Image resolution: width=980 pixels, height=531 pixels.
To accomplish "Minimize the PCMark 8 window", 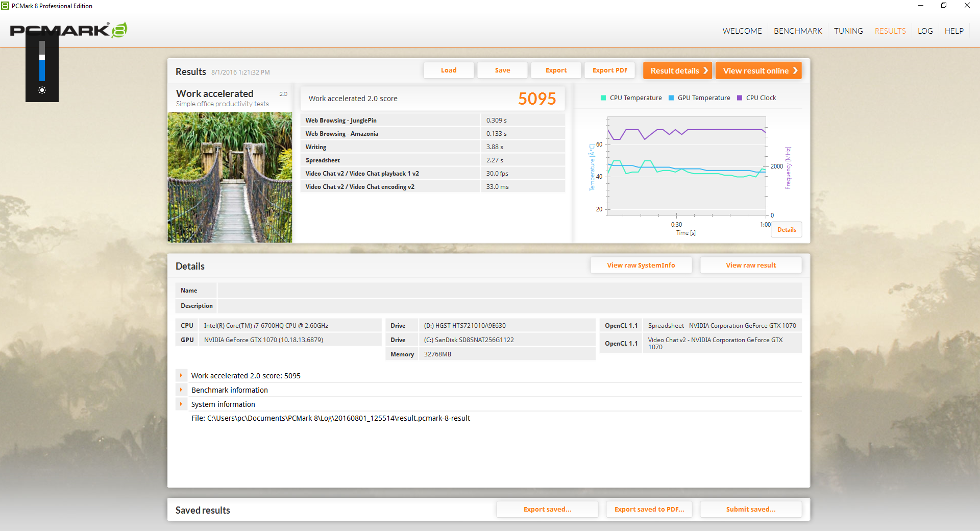I will [921, 6].
